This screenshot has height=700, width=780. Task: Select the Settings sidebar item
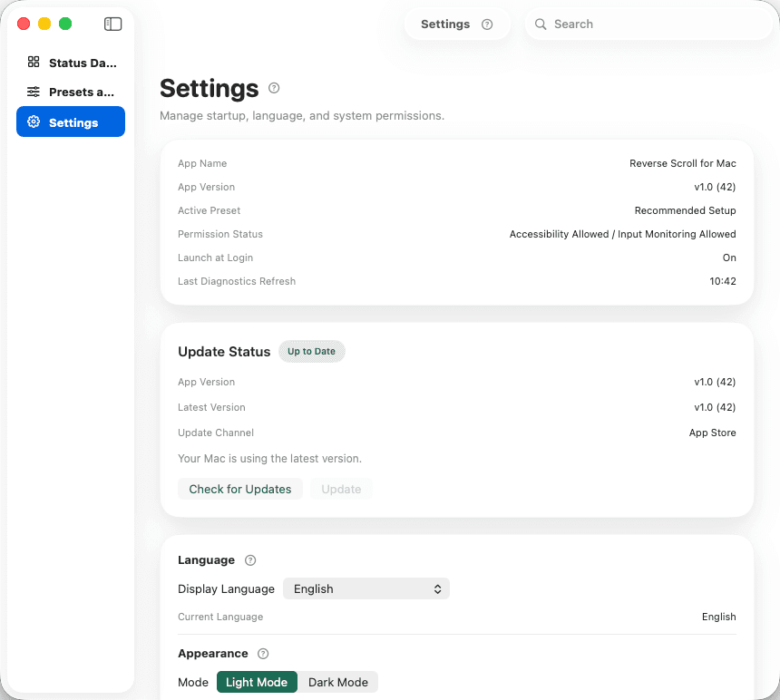click(71, 122)
